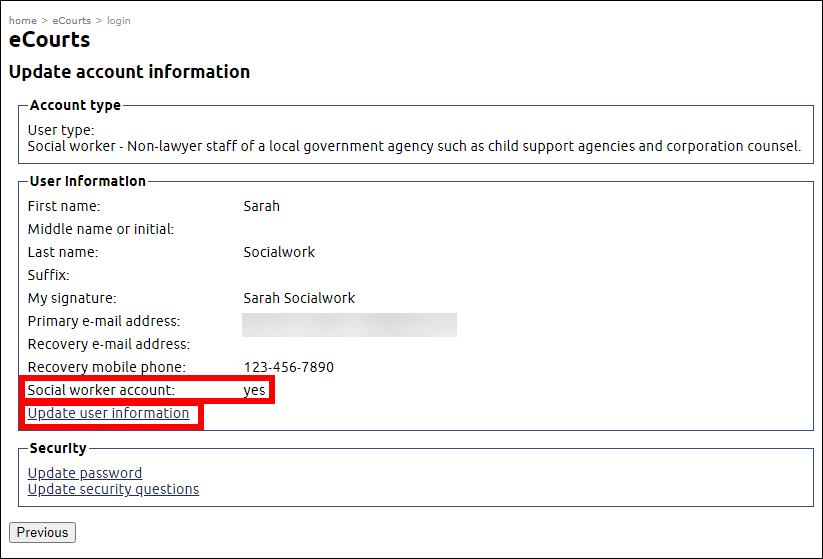Click the home breadcrumb link
Screen dimensions: 823x559
pyautogui.click(x=22, y=20)
